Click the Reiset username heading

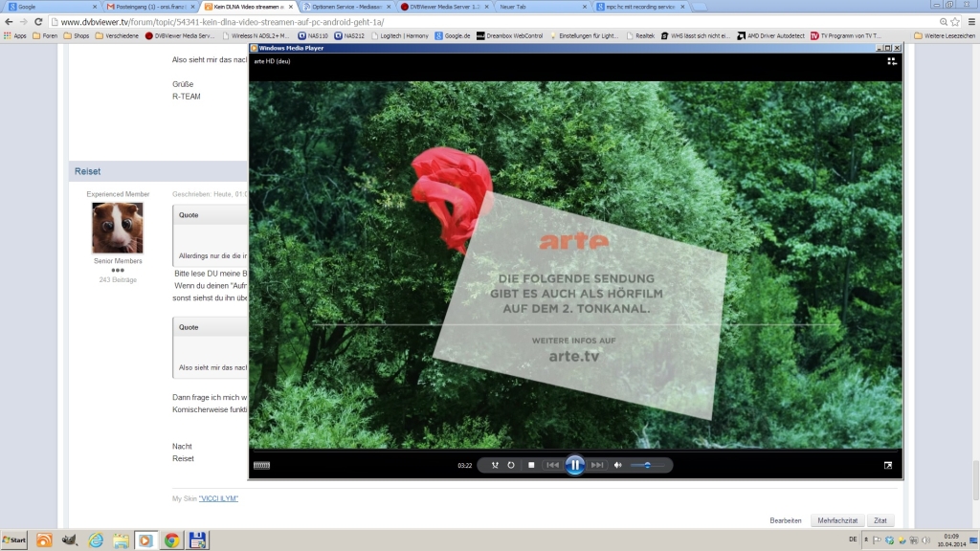coord(87,171)
